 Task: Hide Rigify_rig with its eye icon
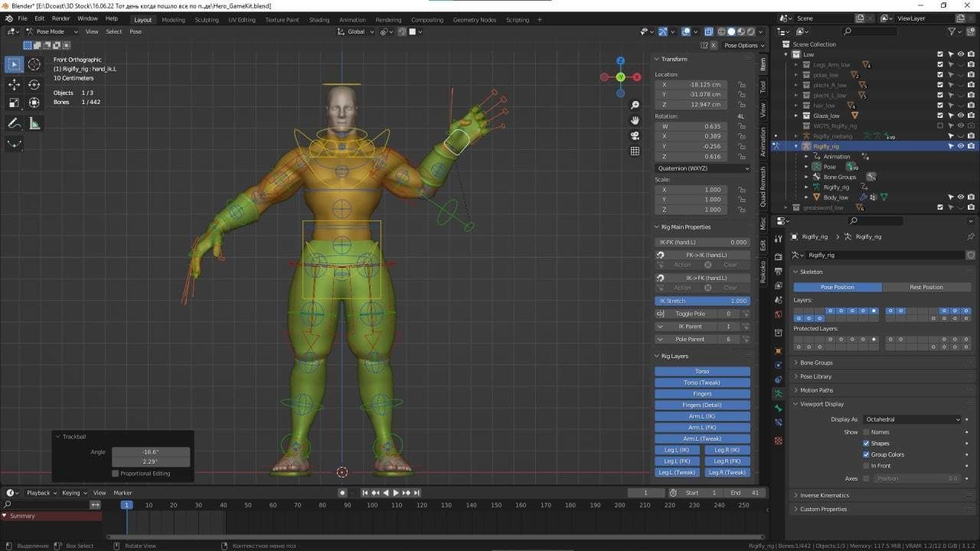pyautogui.click(x=960, y=146)
